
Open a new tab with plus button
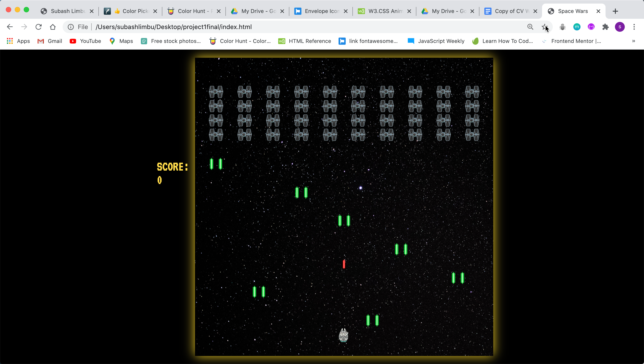[616, 11]
